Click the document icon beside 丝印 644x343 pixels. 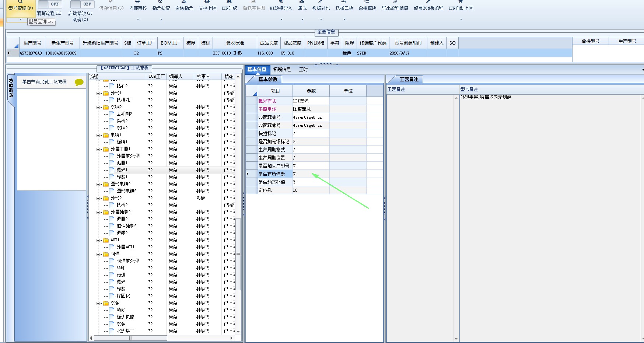(x=112, y=268)
